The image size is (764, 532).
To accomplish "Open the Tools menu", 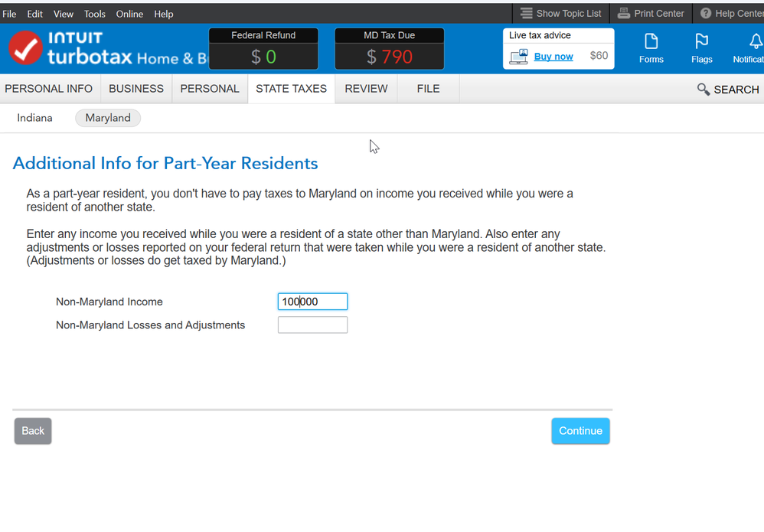I will (x=95, y=14).
